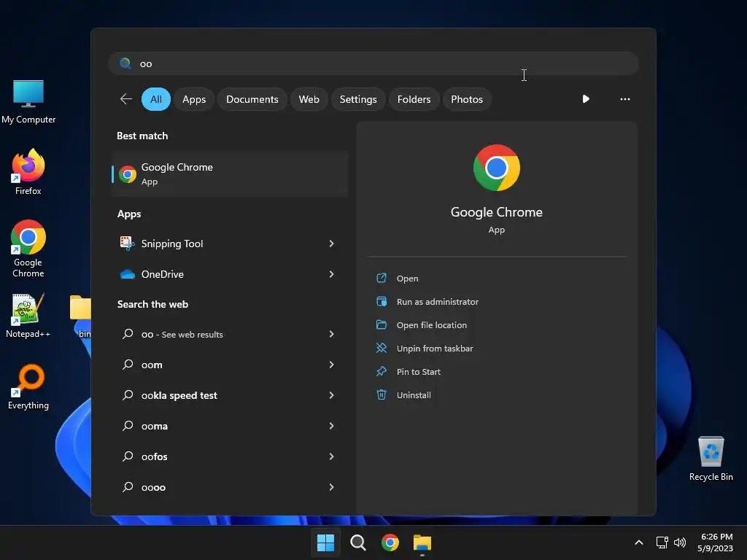This screenshot has width=747, height=560.
Task: Click the Open action for Chrome
Action: pyautogui.click(x=407, y=279)
